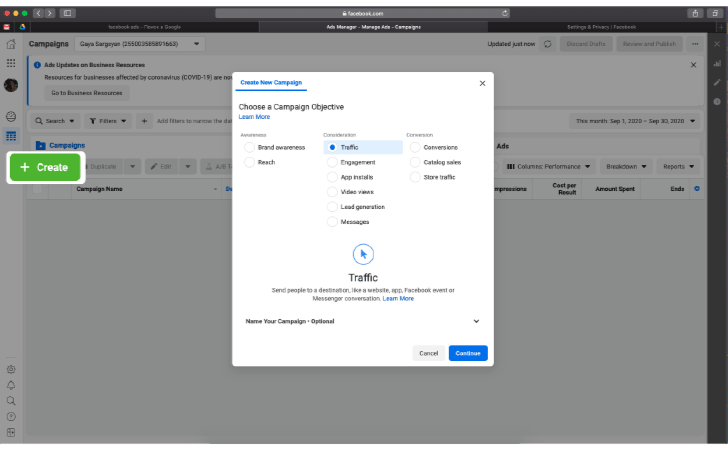
Task: Close the right side panel with the X
Action: [717, 44]
